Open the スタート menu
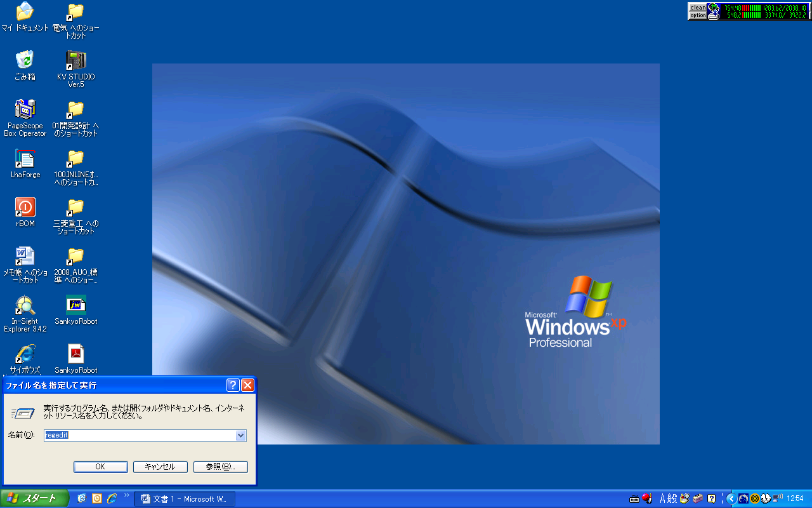Viewport: 812px width, 508px height. click(x=34, y=498)
